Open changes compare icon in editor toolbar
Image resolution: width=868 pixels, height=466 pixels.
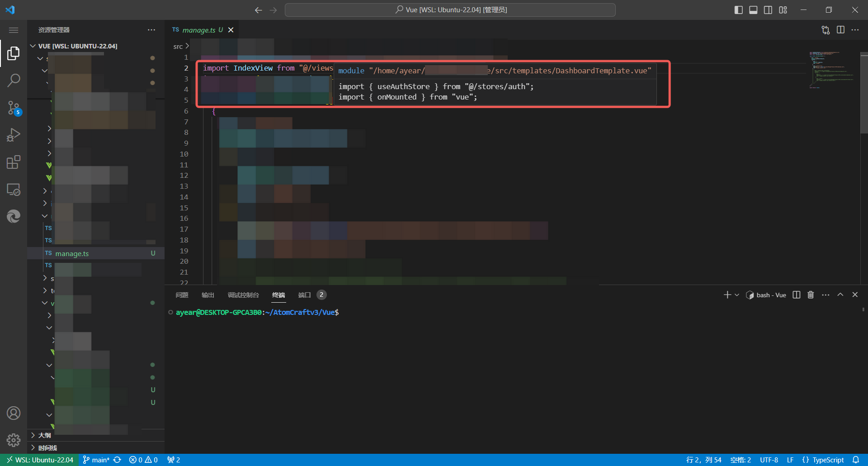pos(826,30)
